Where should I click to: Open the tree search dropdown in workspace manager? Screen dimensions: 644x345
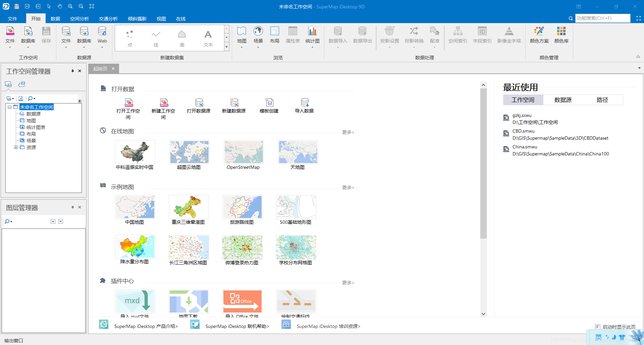pos(32,98)
